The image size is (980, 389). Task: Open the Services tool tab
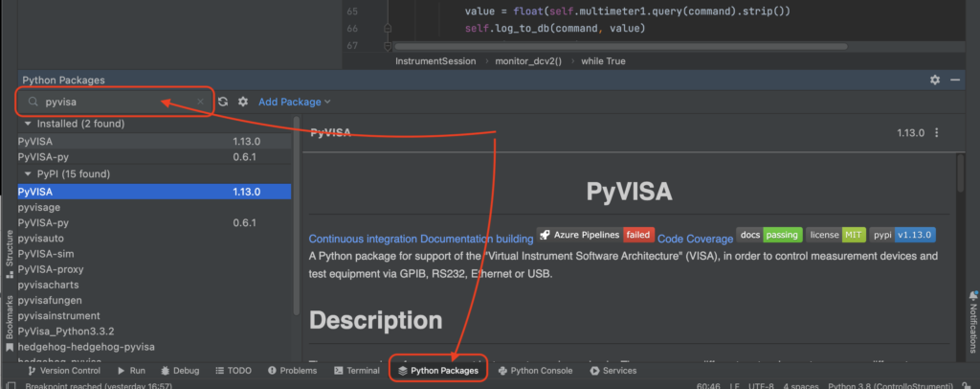[613, 370]
